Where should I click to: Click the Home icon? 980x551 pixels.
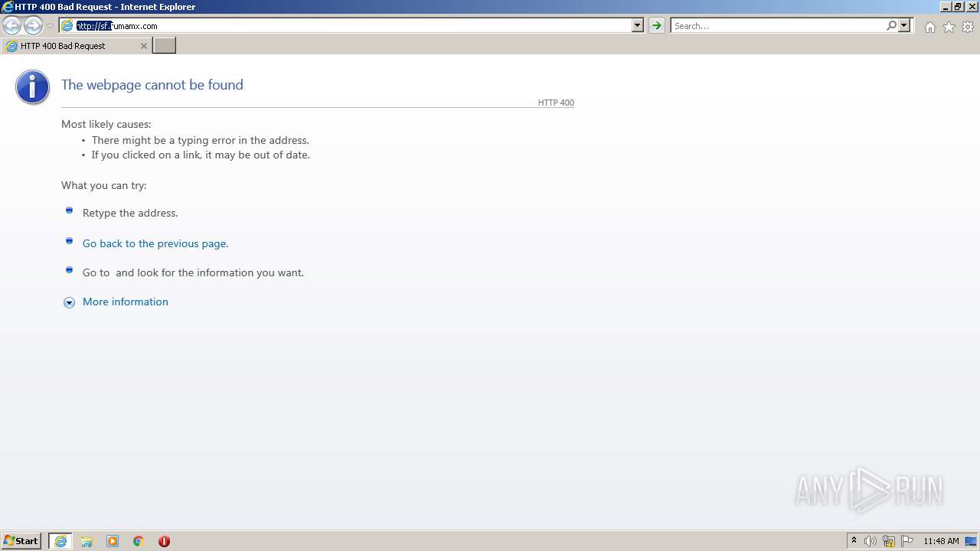pos(929,27)
